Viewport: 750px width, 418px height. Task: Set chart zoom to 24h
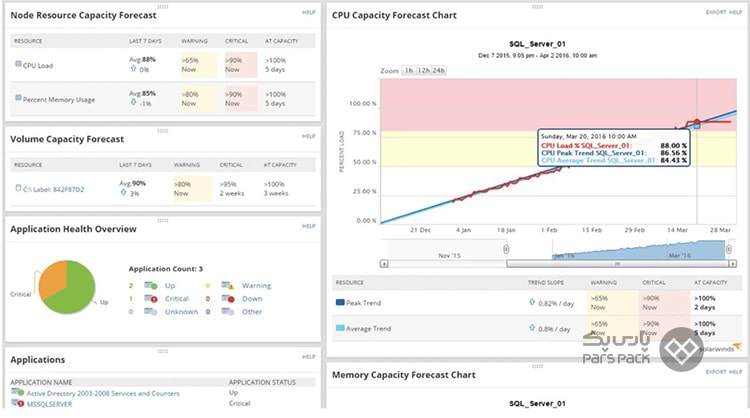click(x=439, y=70)
